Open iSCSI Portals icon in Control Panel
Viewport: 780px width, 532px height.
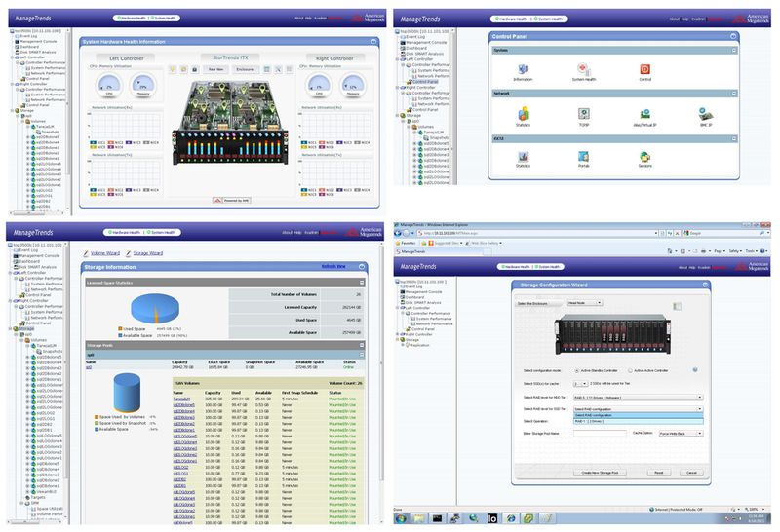coord(583,157)
